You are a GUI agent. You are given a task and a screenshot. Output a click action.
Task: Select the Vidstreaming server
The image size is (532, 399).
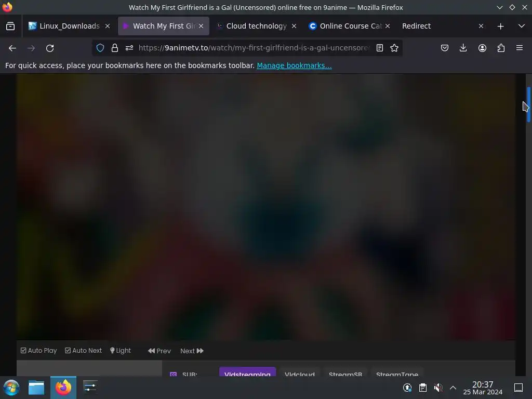click(247, 372)
